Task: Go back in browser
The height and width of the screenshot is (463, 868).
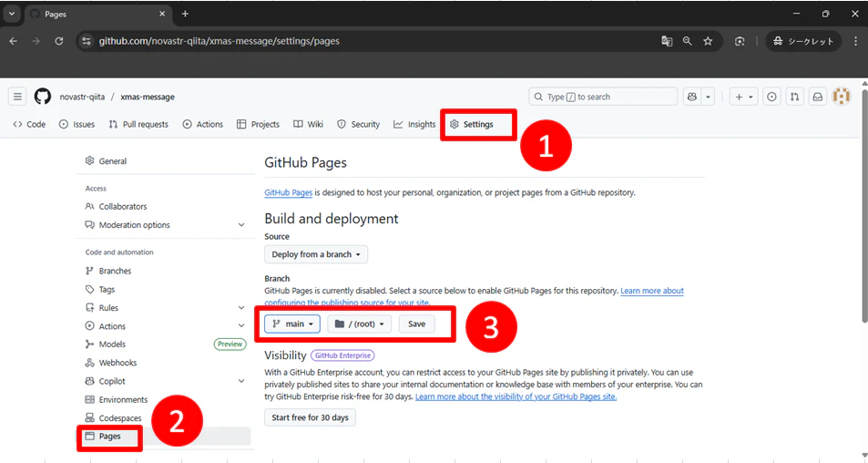Action: tap(14, 41)
